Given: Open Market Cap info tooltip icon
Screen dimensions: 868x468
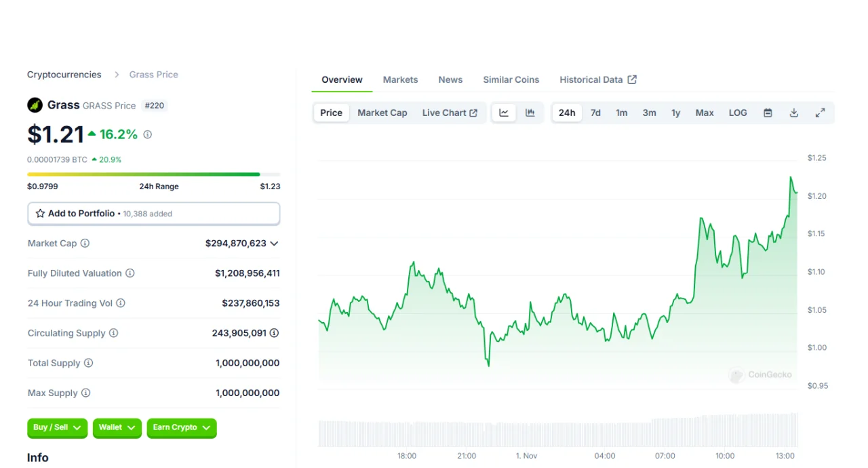Looking at the screenshot, I should coord(85,243).
